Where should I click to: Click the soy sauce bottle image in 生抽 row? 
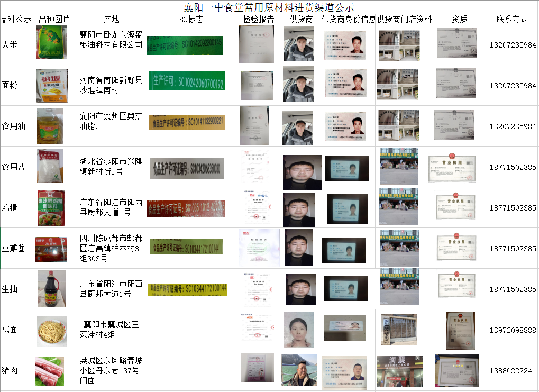52,289
